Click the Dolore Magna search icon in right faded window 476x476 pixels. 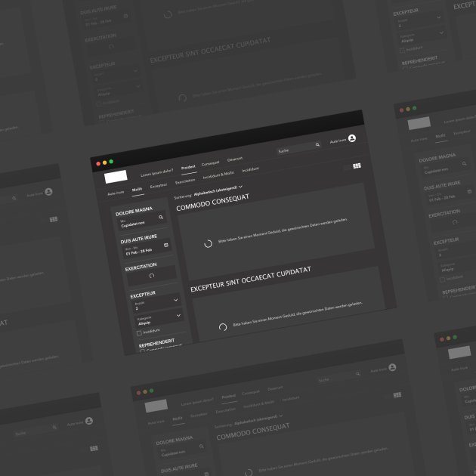pyautogui.click(x=464, y=164)
